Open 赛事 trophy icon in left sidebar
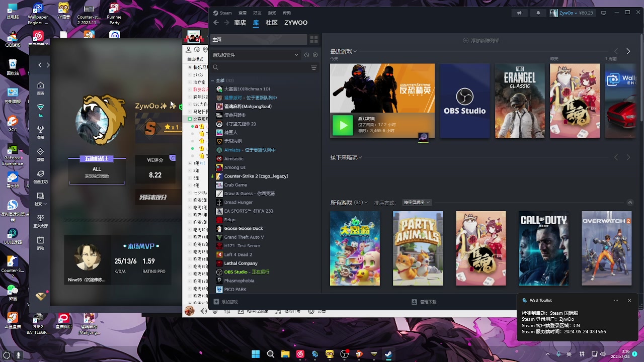Image resolution: width=644 pixels, height=362 pixels. 41,133
